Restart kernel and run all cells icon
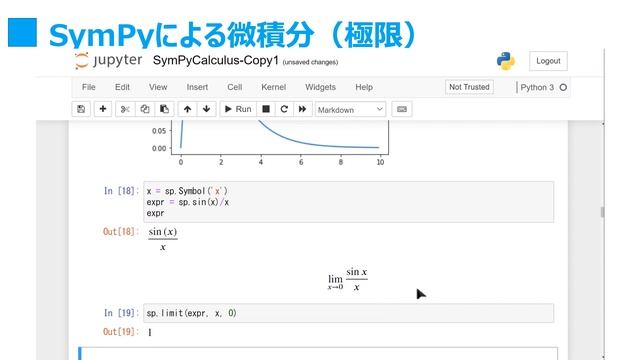This screenshot has width=640, height=360. click(302, 109)
